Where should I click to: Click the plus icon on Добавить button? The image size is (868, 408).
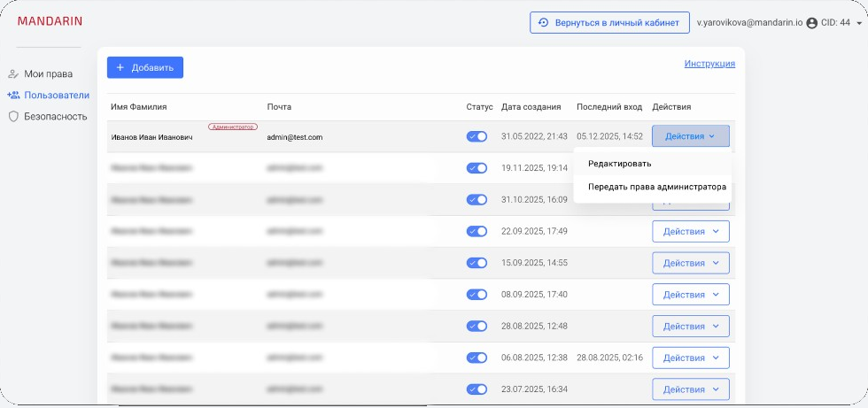(120, 68)
